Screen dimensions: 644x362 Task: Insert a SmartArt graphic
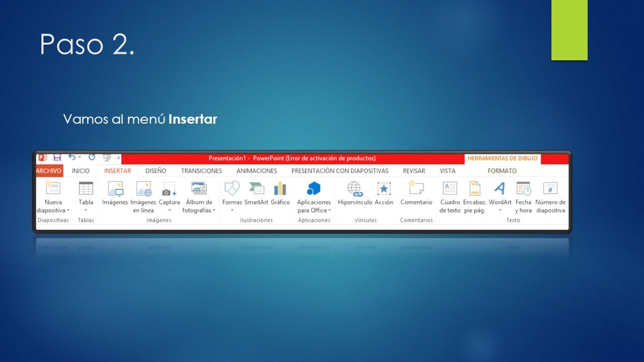257,194
